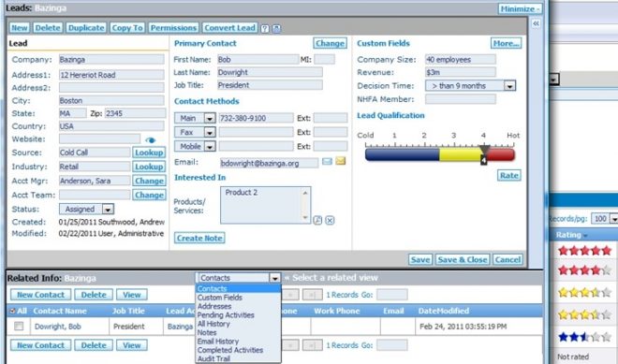The height and width of the screenshot is (364, 618).
Task: Select the five-star rating row
Action: pyautogui.click(x=585, y=250)
